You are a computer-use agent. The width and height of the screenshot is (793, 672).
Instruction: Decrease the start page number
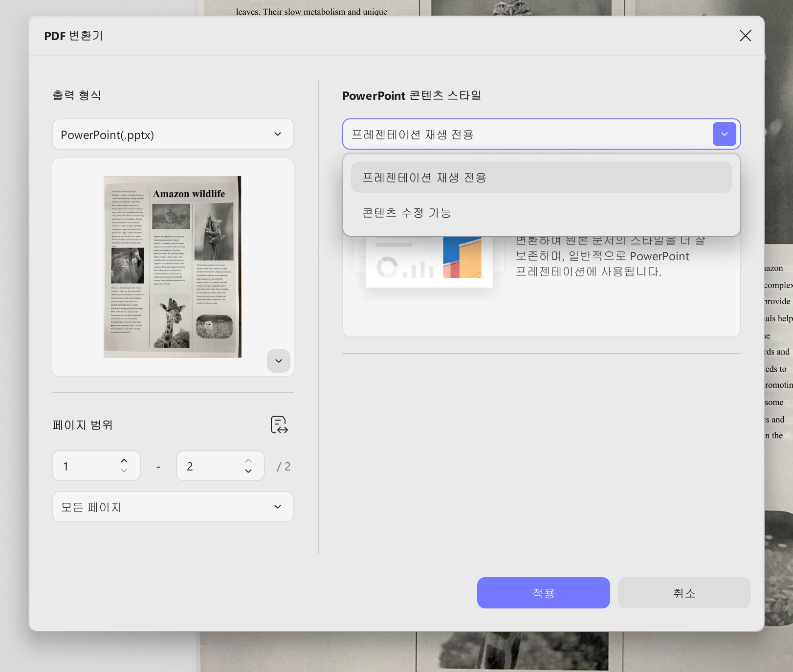click(124, 471)
